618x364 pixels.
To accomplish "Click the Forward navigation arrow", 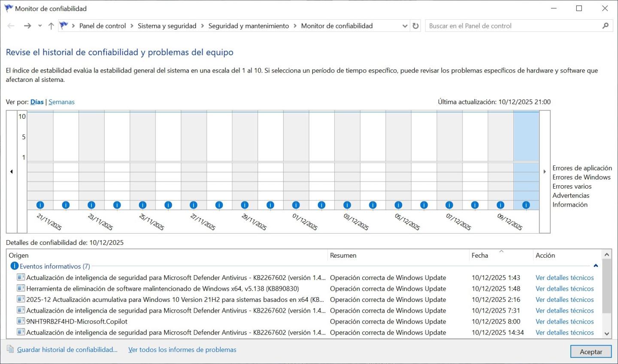I will point(27,26).
